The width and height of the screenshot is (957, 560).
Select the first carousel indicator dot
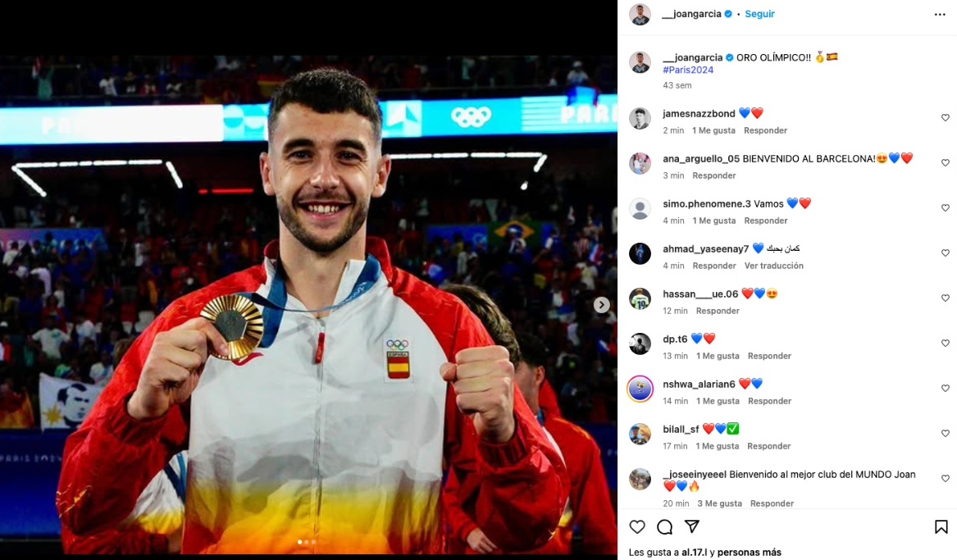point(299,542)
